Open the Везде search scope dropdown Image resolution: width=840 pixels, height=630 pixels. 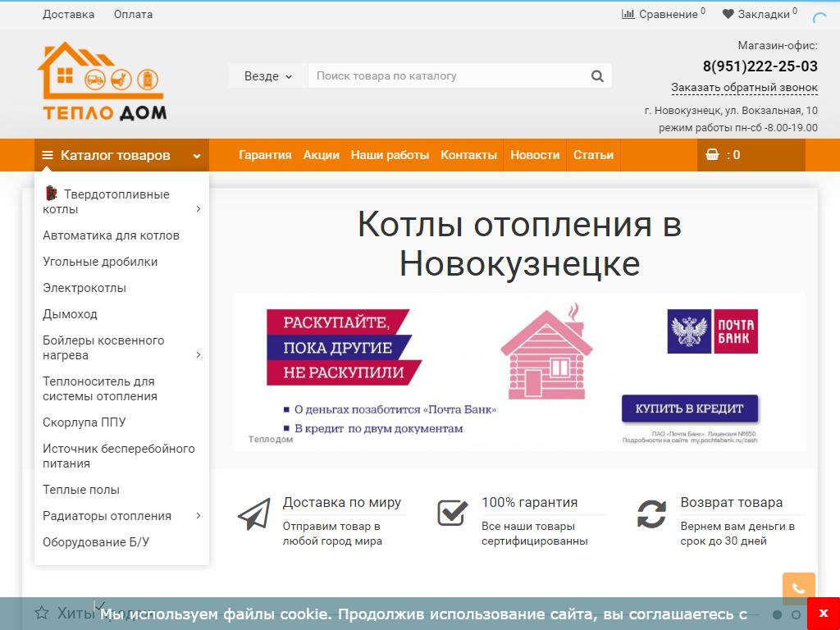click(267, 76)
